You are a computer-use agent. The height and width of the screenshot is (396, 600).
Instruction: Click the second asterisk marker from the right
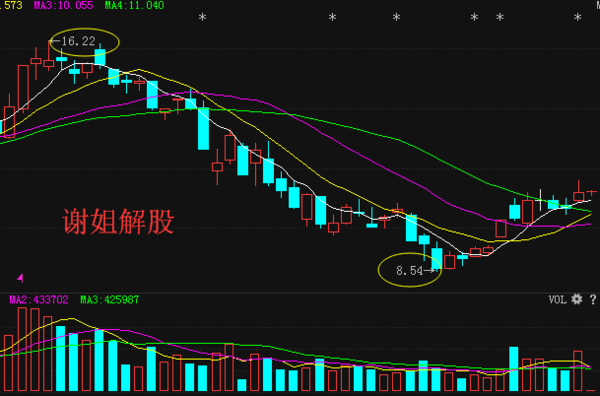500,17
